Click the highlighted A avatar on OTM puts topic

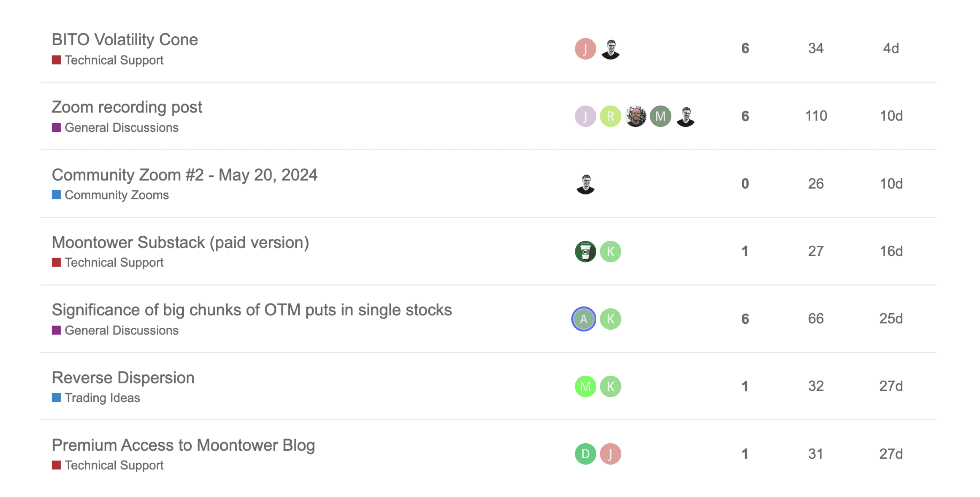pyautogui.click(x=584, y=319)
